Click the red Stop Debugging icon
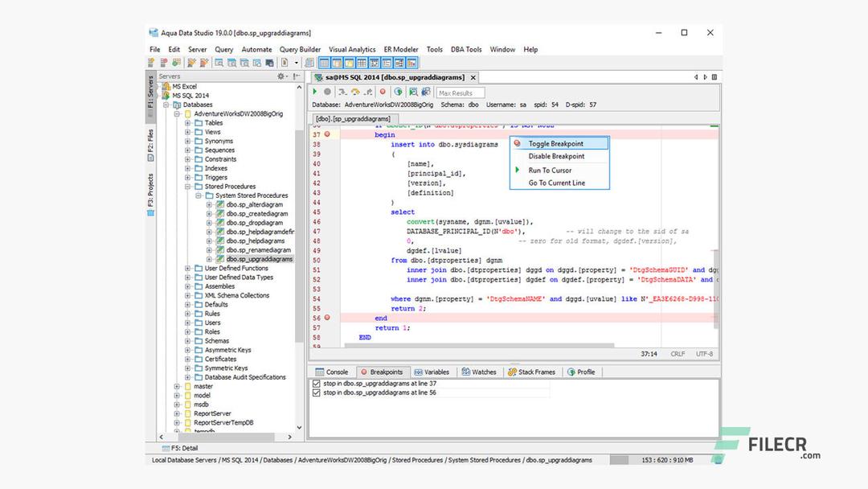Image resolution: width=868 pixels, height=489 pixels. (383, 92)
